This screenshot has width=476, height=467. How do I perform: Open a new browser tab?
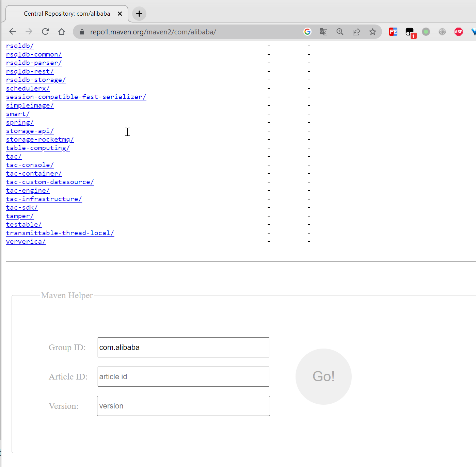(139, 14)
